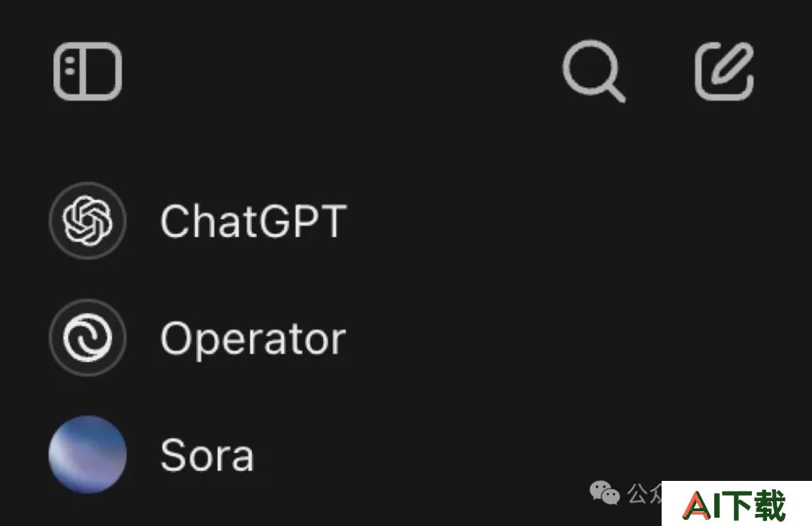Click the AI下载 logo badge

click(736, 503)
